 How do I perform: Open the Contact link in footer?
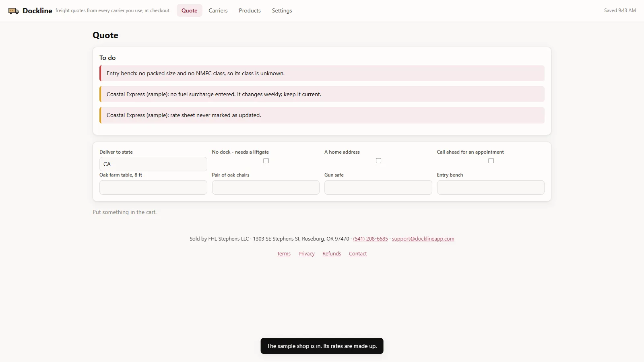[x=358, y=254]
